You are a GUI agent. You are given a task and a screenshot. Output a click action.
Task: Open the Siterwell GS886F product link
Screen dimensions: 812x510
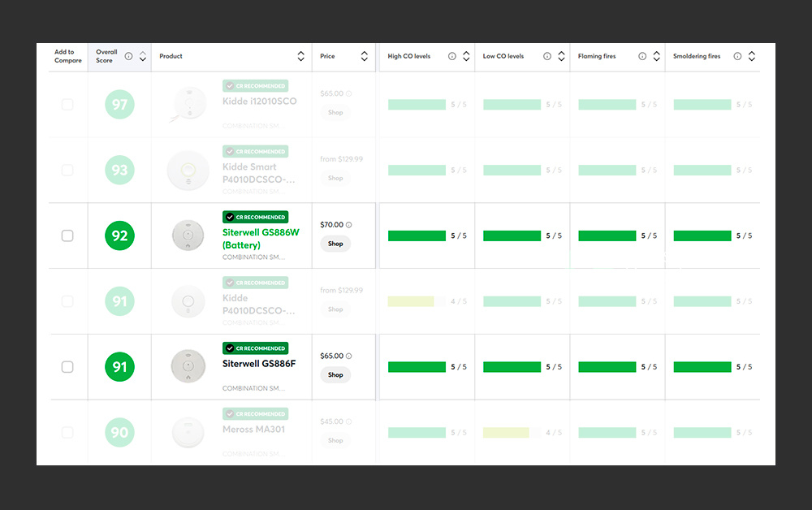[x=260, y=364]
